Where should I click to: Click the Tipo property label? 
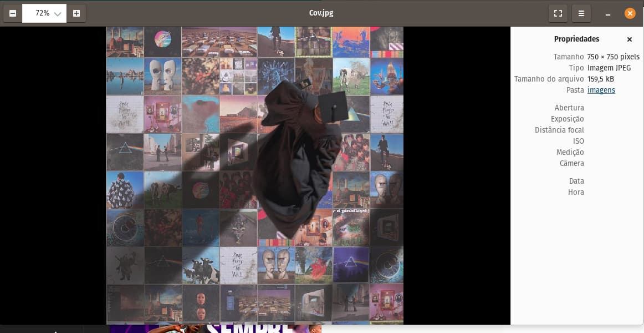576,68
